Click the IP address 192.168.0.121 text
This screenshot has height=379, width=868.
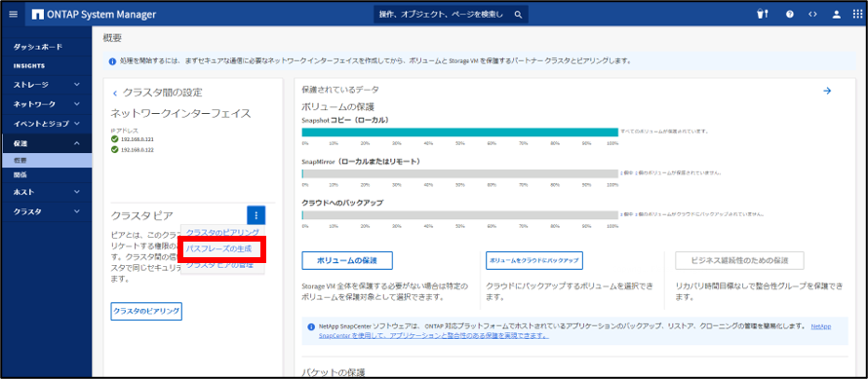(x=138, y=139)
